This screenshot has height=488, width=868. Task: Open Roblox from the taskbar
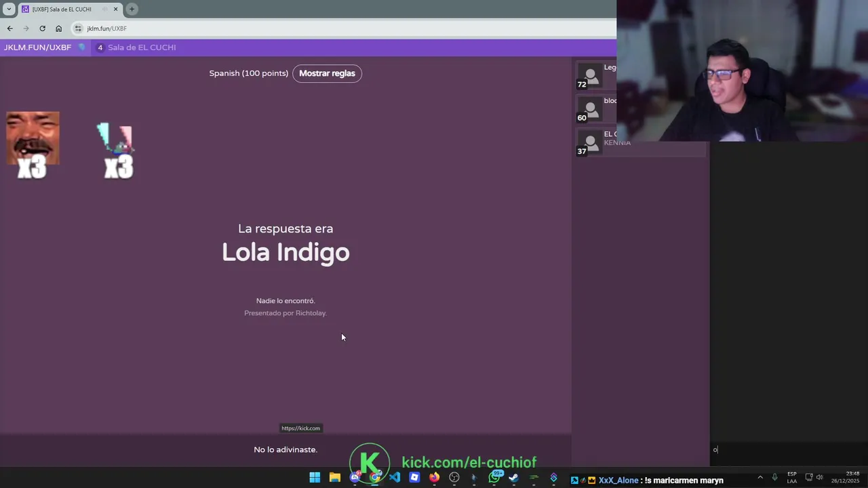(x=414, y=478)
